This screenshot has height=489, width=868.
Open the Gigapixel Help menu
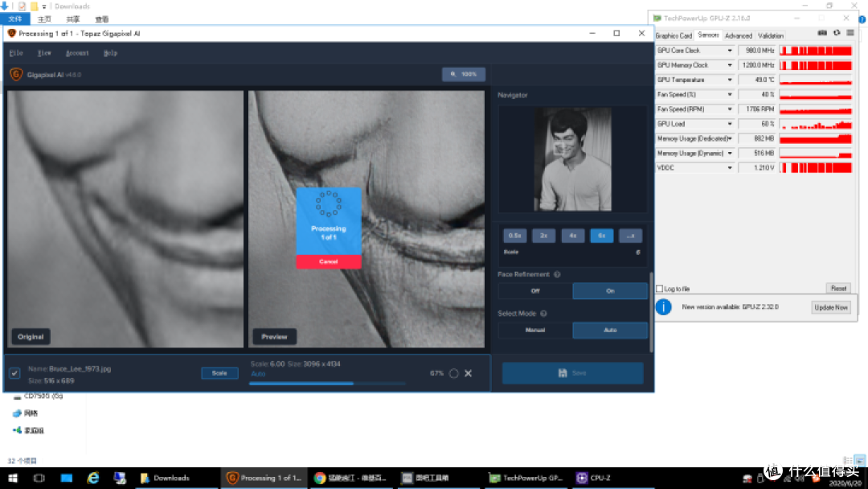coord(110,53)
